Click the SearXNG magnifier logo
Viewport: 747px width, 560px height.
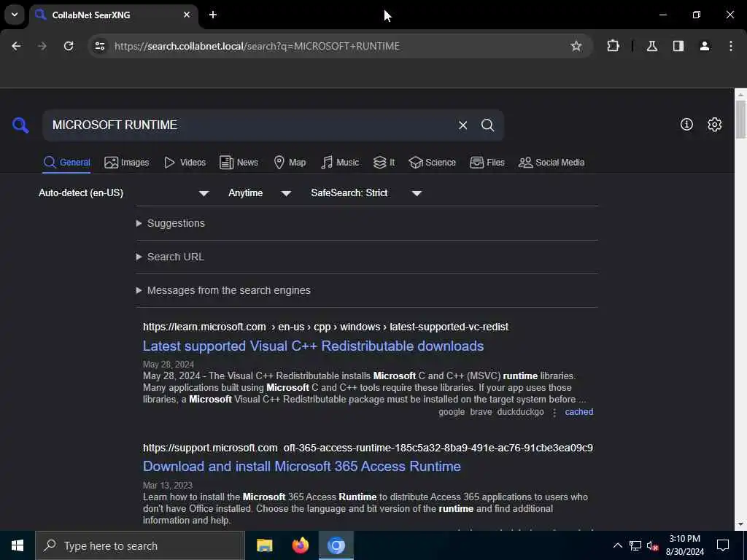[20, 125]
